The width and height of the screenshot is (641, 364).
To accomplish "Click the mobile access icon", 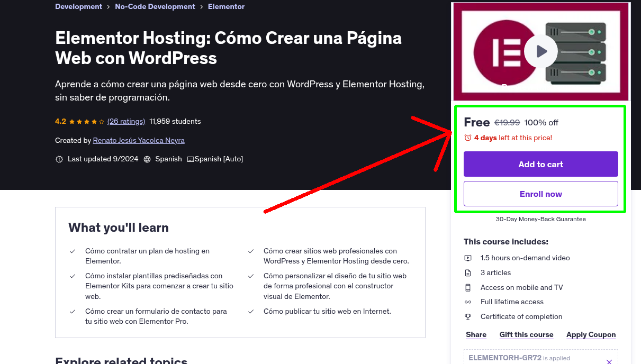I will (x=468, y=287).
